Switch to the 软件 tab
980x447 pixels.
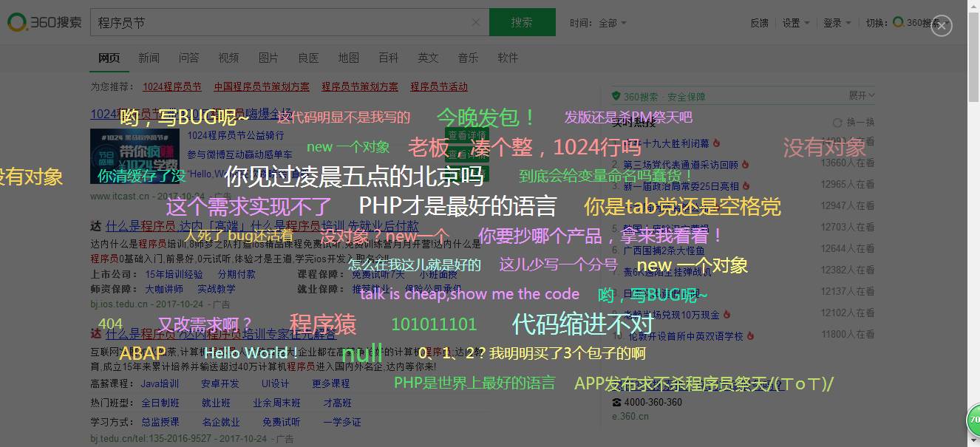pyautogui.click(x=508, y=58)
